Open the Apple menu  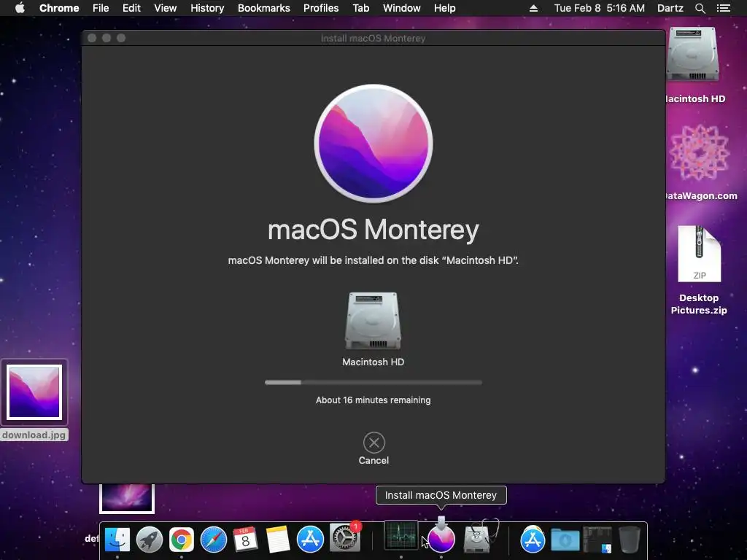(x=20, y=8)
